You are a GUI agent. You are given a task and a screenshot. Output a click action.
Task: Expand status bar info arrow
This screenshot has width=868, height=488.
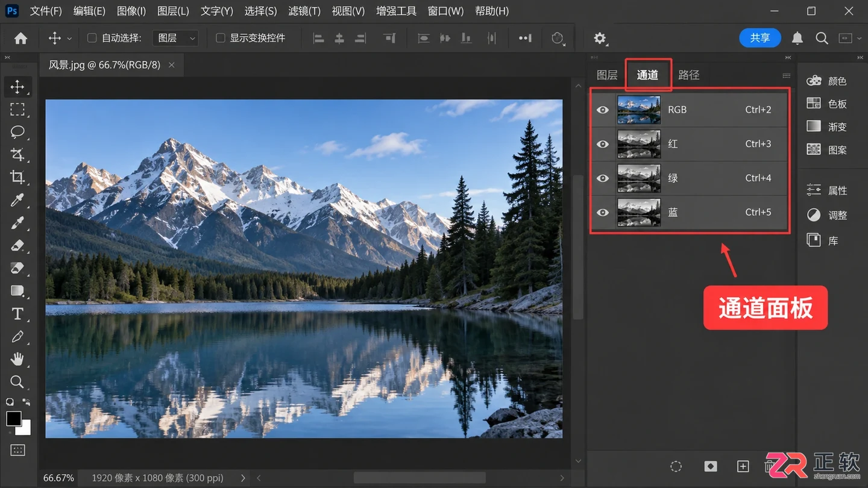pyautogui.click(x=243, y=478)
